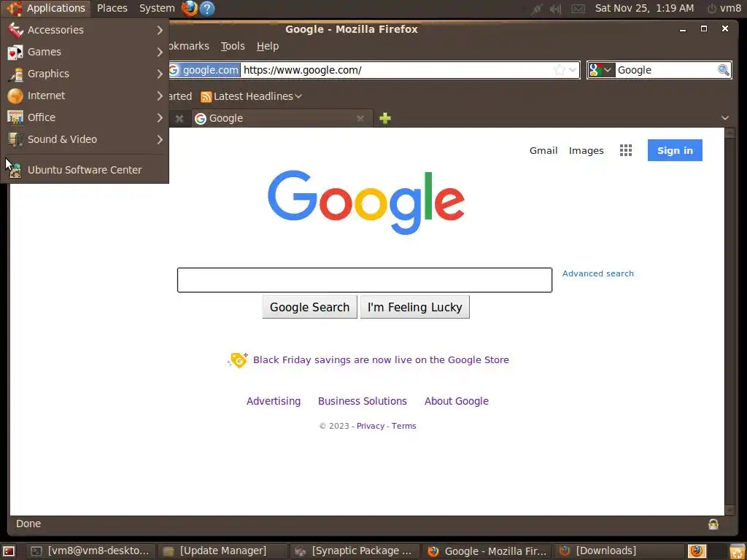Open the System panel menu
747x560 pixels.
click(x=157, y=8)
